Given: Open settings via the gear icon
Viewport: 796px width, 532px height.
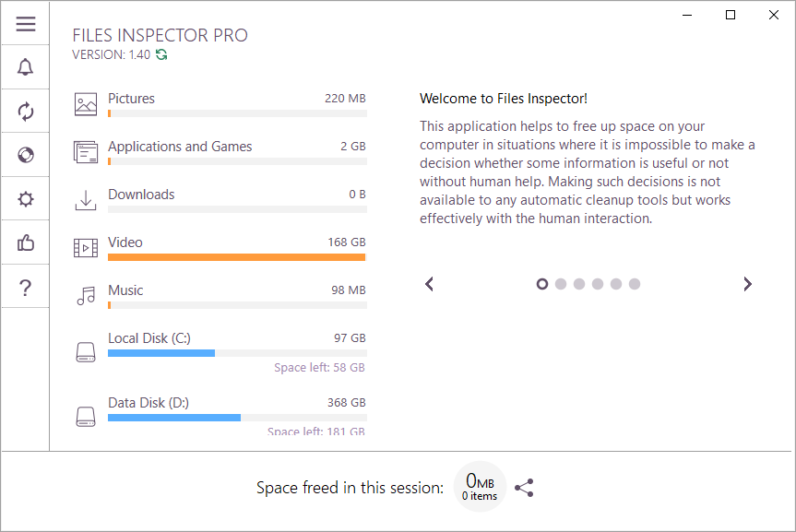Looking at the screenshot, I should point(26,199).
